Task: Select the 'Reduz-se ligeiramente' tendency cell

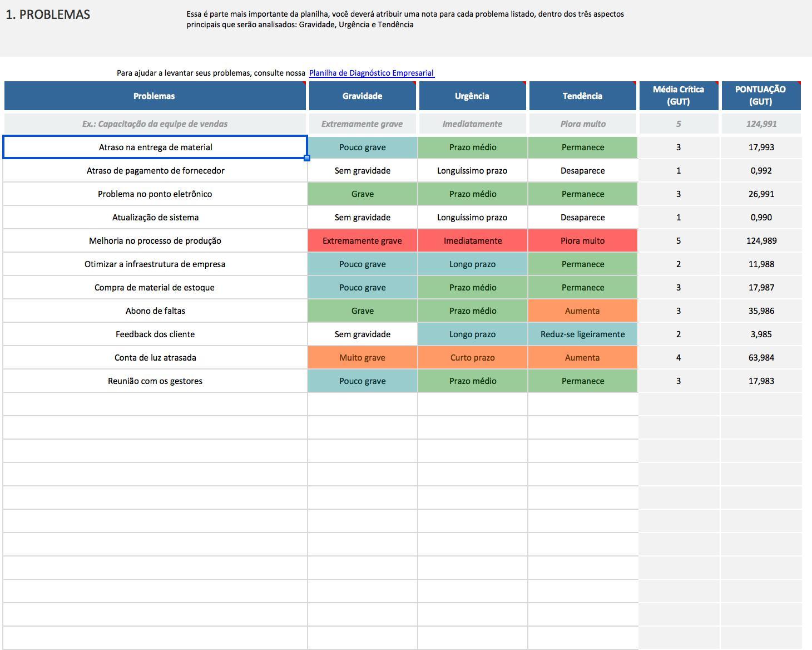Action: (x=582, y=334)
